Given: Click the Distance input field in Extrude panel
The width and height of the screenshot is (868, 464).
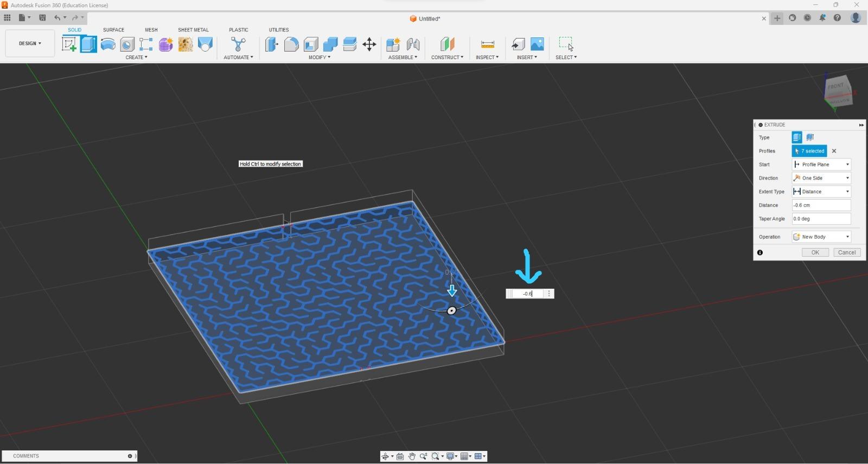Looking at the screenshot, I should 821,205.
